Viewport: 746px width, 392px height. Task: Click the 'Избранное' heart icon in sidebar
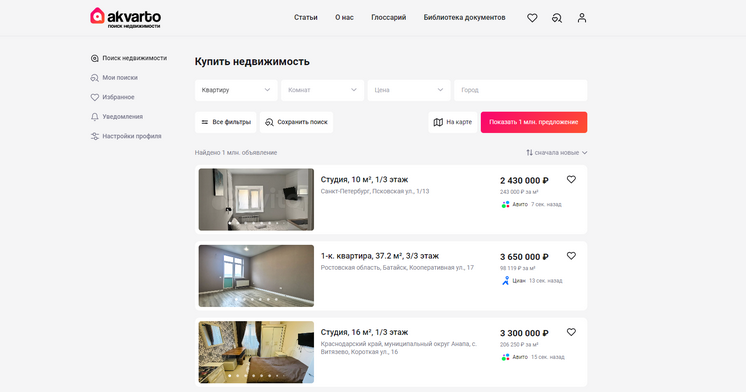pyautogui.click(x=95, y=98)
